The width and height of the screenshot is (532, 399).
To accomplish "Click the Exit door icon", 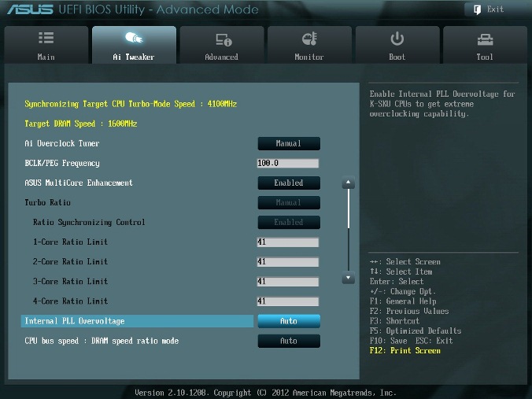I will point(477,9).
